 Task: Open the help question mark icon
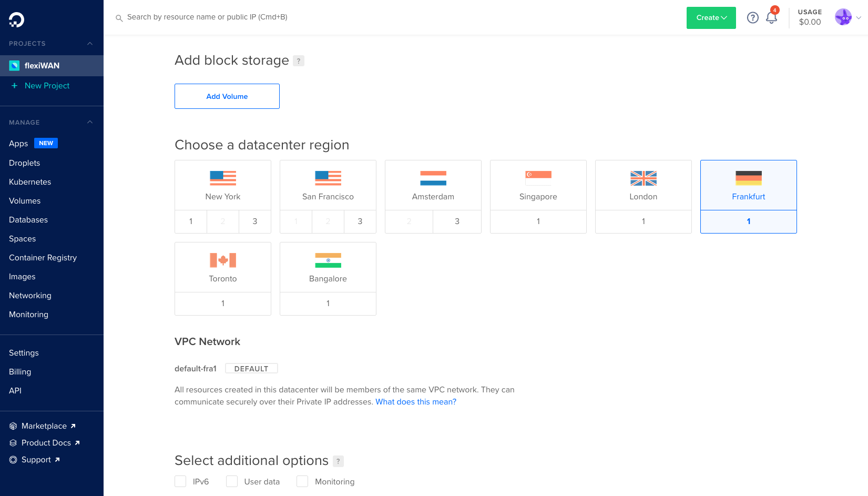(x=753, y=18)
